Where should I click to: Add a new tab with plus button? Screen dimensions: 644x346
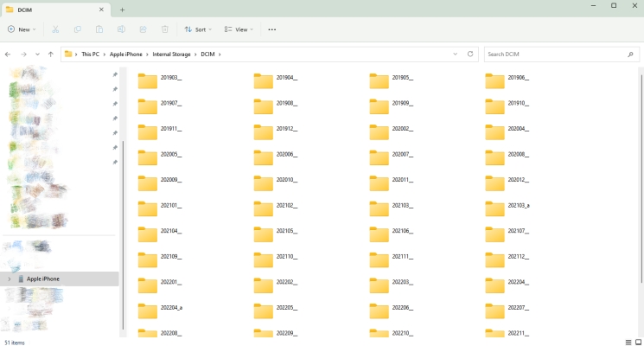[x=122, y=9]
